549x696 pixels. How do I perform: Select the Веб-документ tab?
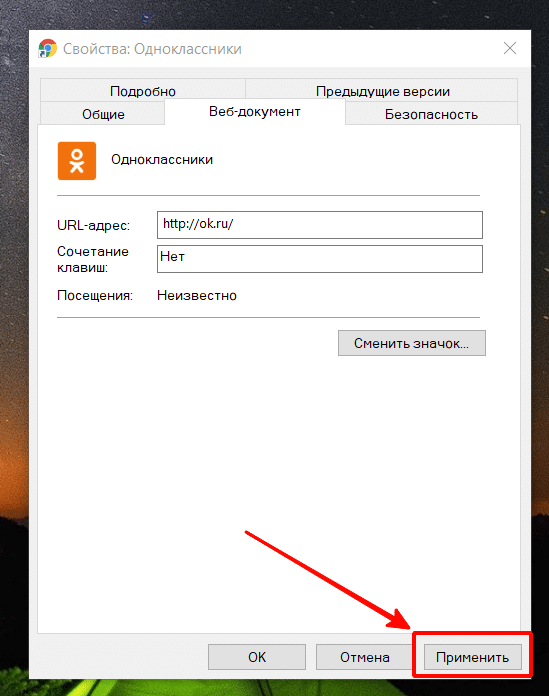point(254,111)
